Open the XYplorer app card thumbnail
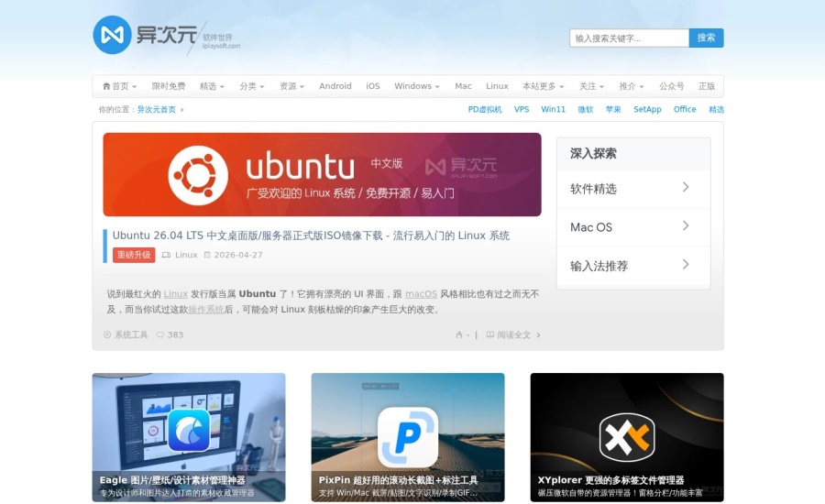This screenshot has height=504, width=825. [x=627, y=437]
